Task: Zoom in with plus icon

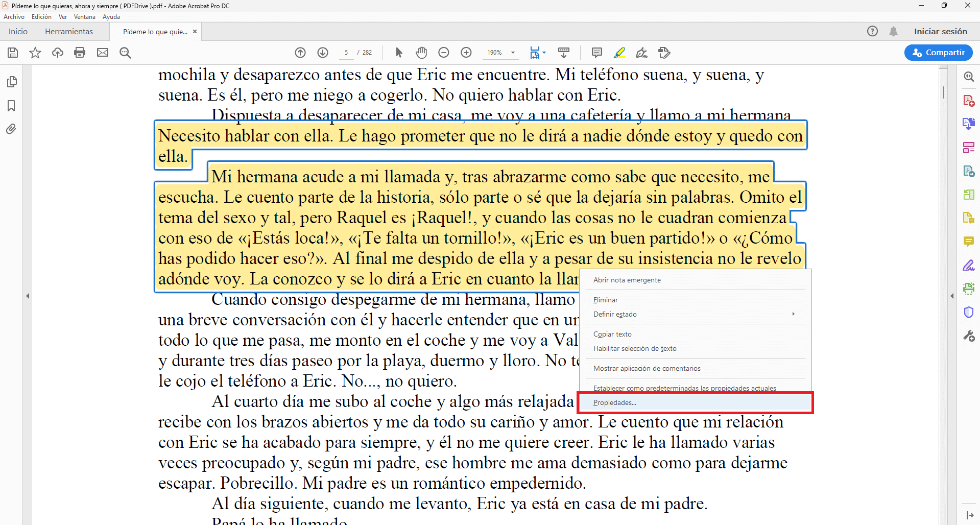Action: (466, 53)
